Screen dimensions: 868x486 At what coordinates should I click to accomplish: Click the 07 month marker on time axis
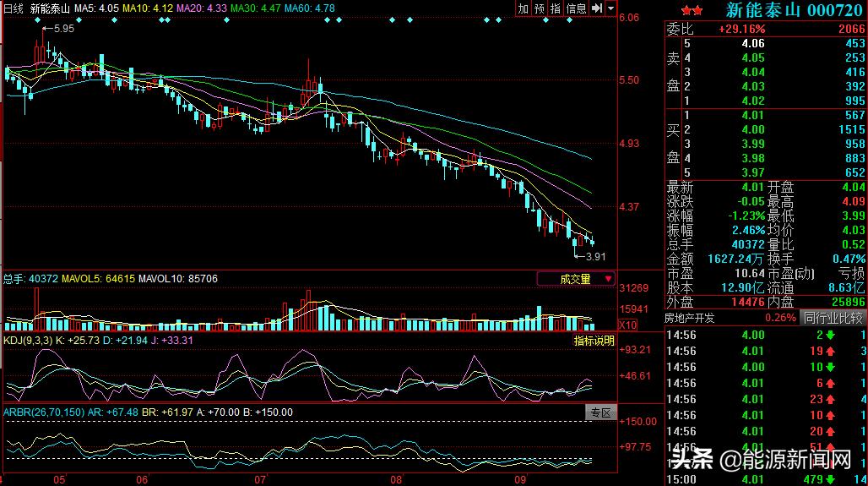coord(260,480)
